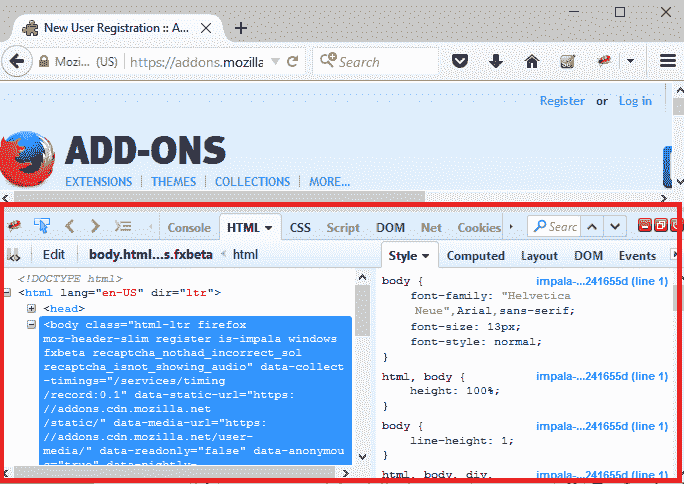Click the Firebug Search box

[554, 226]
